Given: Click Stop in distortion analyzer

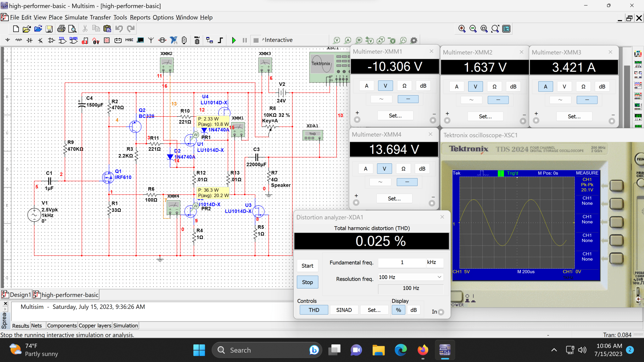Looking at the screenshot, I should pos(308,282).
